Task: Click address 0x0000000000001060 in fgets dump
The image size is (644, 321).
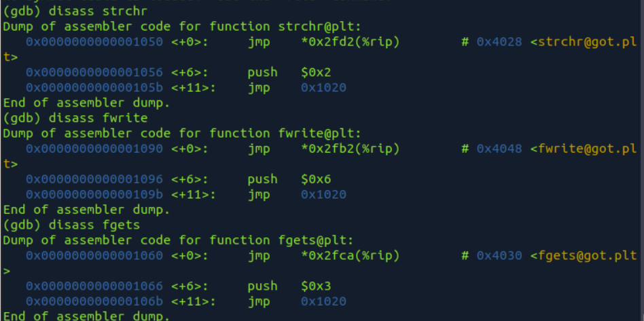Action: (94, 256)
